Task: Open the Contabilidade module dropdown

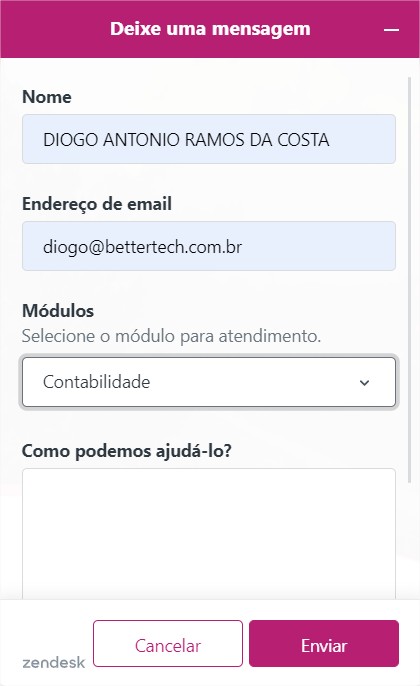Action: coord(209,382)
